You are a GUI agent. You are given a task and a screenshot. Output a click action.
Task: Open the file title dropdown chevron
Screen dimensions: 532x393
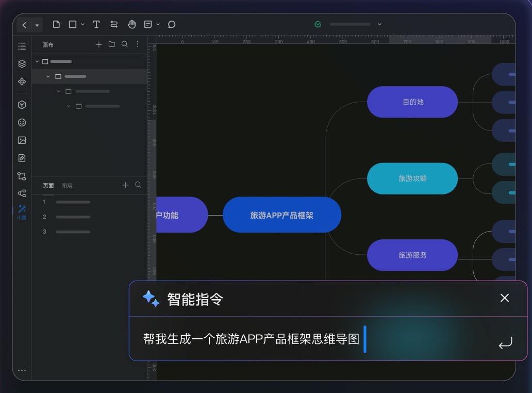tap(379, 24)
